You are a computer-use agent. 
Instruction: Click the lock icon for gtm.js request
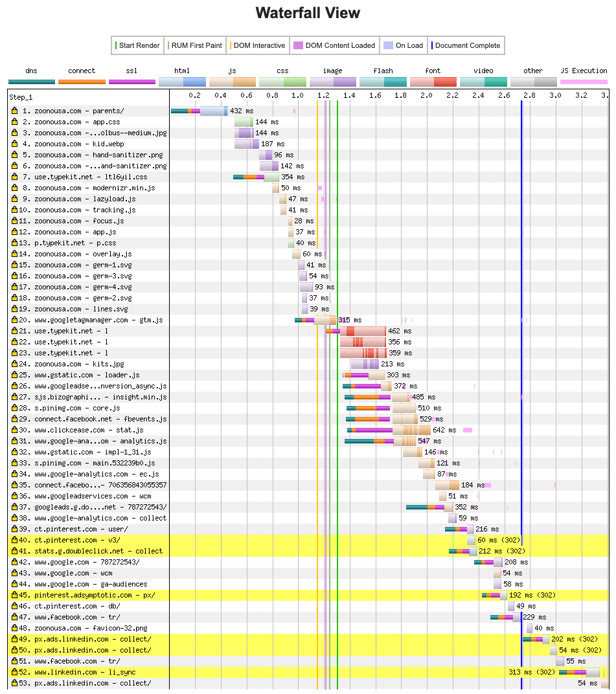[x=15, y=320]
